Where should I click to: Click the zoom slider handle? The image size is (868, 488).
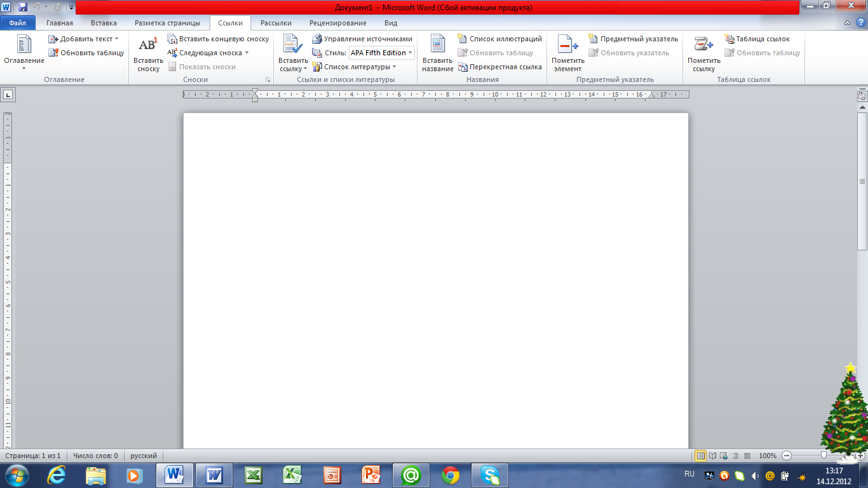click(824, 456)
